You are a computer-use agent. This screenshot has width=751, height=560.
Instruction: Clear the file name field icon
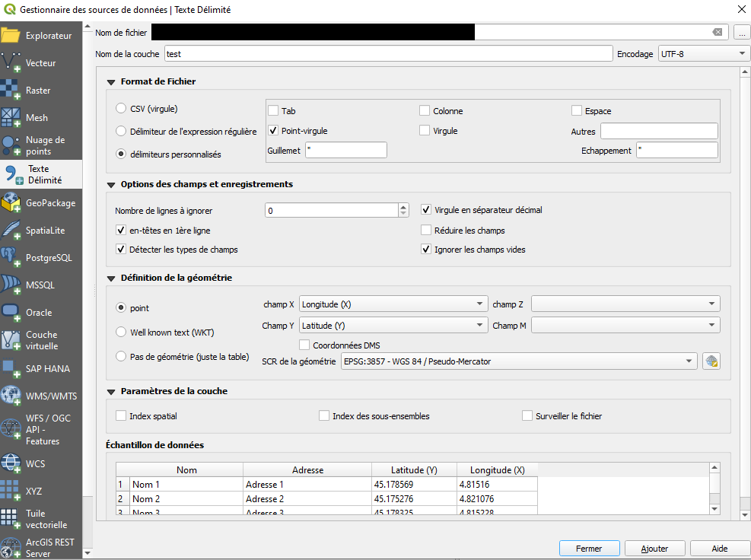pyautogui.click(x=717, y=32)
